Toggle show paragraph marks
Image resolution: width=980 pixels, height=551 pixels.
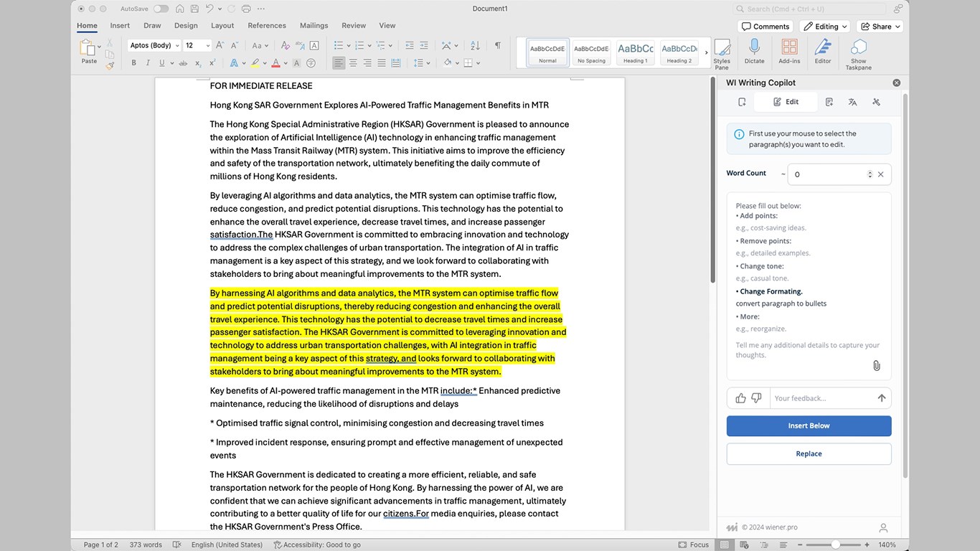[x=497, y=45]
